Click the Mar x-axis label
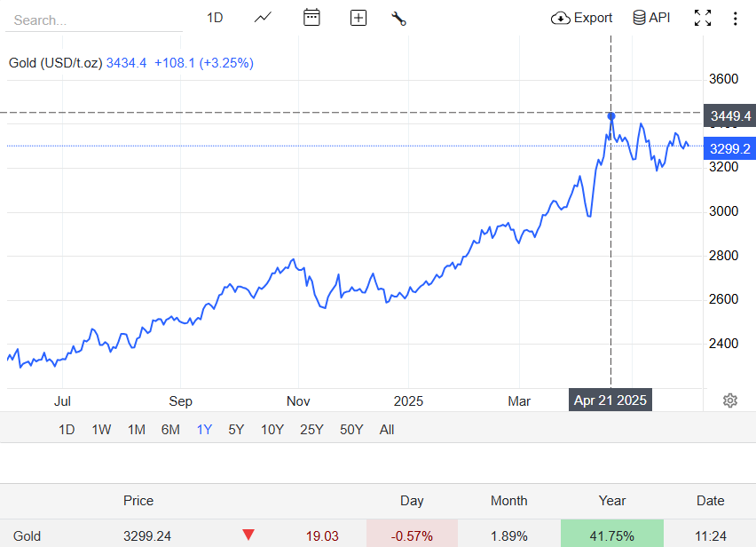The width and height of the screenshot is (756, 547). pyautogui.click(x=519, y=400)
